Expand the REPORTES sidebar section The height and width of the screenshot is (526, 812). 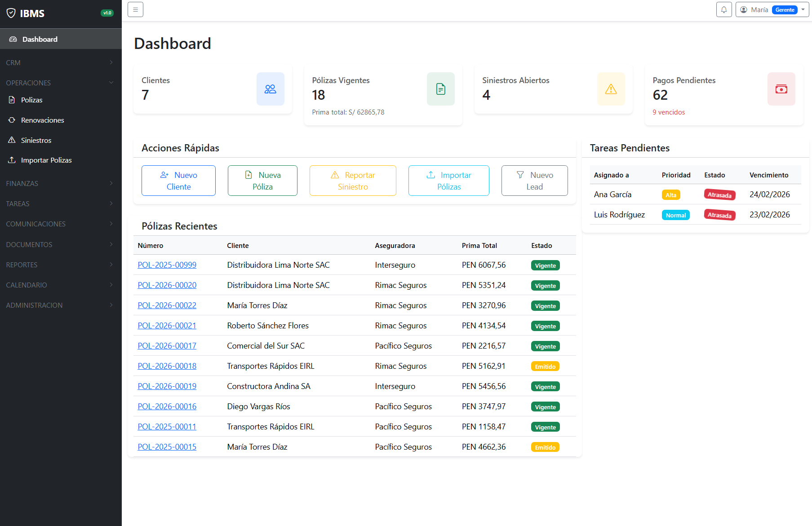coord(61,265)
